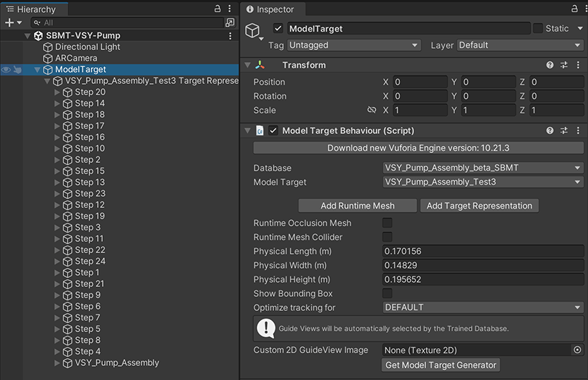Click the Transform component axes icon
The height and width of the screenshot is (380, 588).
point(260,65)
